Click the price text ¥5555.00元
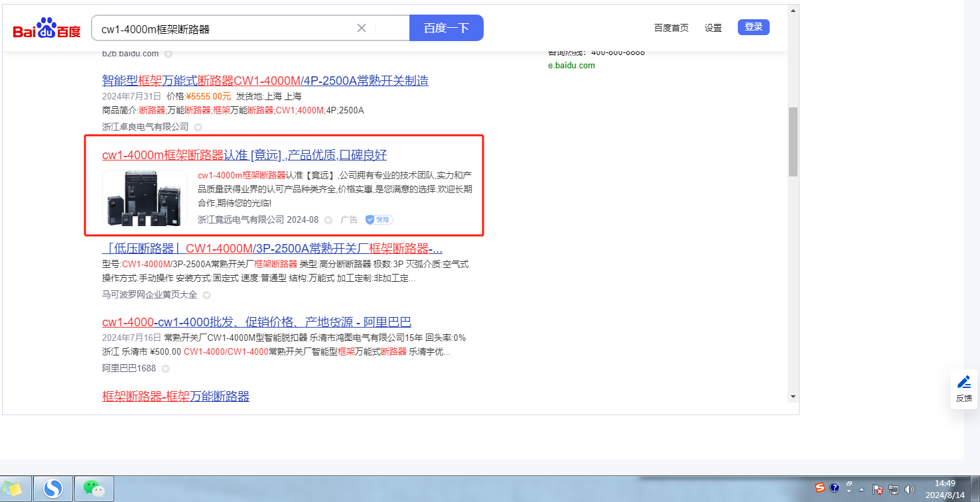Screen dimensions: 980x502 208,96
